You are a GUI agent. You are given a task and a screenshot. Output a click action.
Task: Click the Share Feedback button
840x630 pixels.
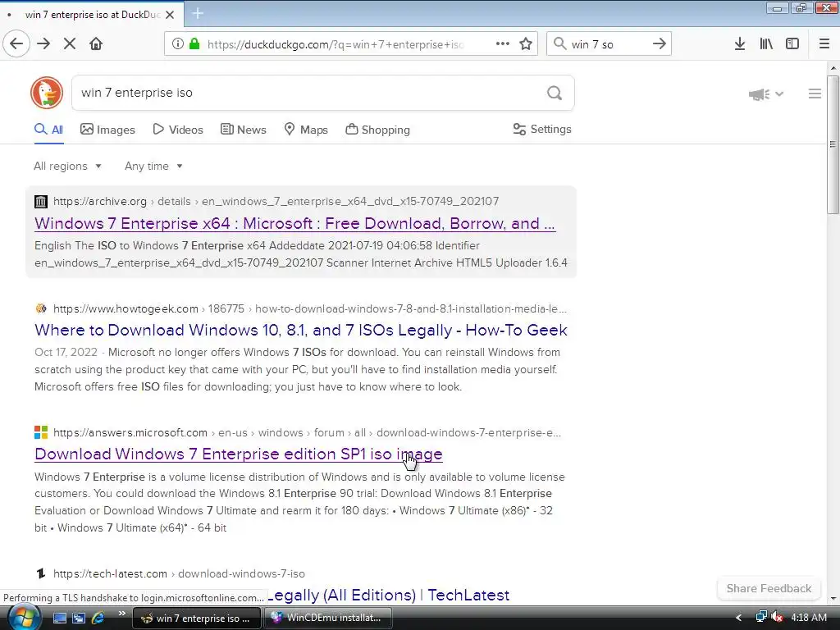pos(769,588)
